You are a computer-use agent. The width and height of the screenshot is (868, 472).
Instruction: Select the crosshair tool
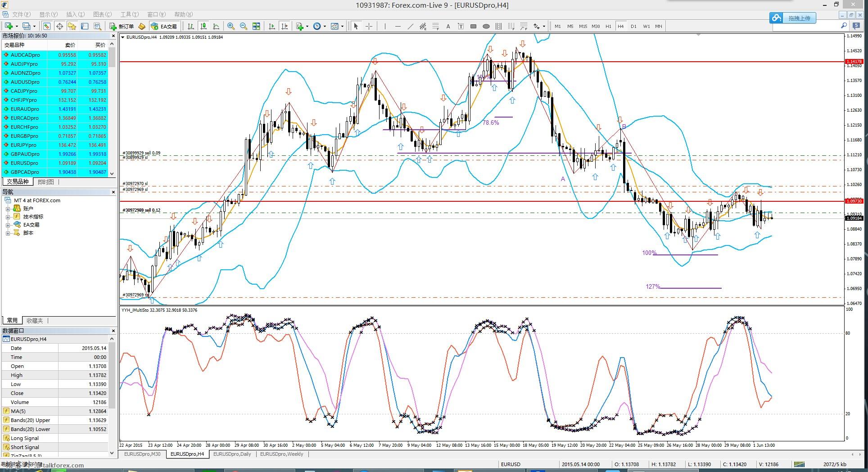pos(369,26)
